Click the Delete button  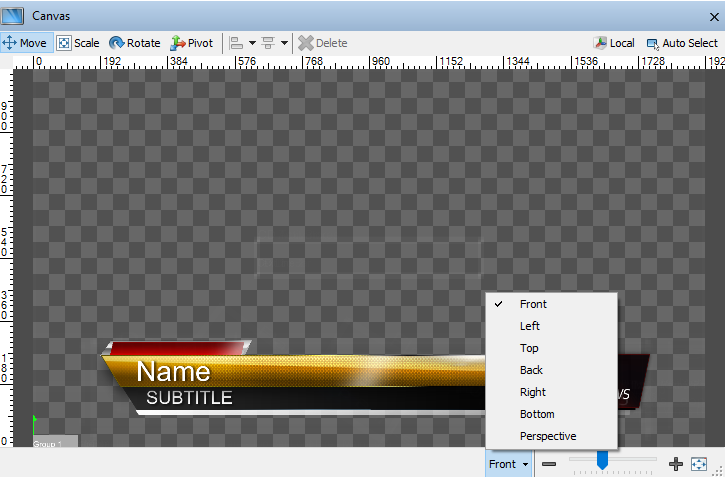(322, 43)
